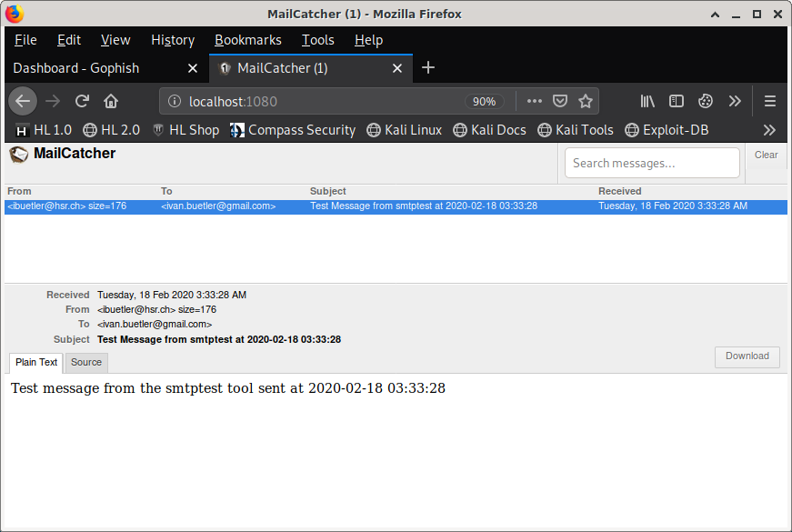The height and width of the screenshot is (532, 792).
Task: Open the History menu
Action: pyautogui.click(x=173, y=40)
